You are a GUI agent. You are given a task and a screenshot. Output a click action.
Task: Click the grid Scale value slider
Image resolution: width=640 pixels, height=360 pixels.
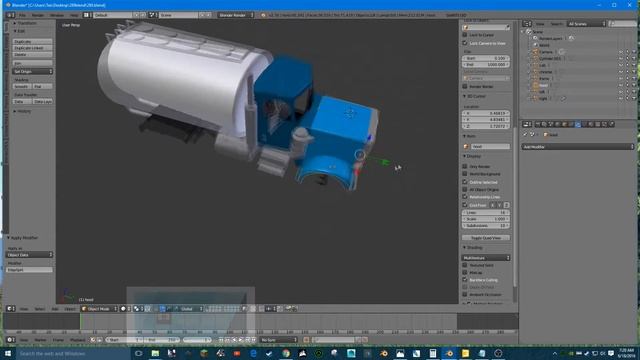[486, 219]
